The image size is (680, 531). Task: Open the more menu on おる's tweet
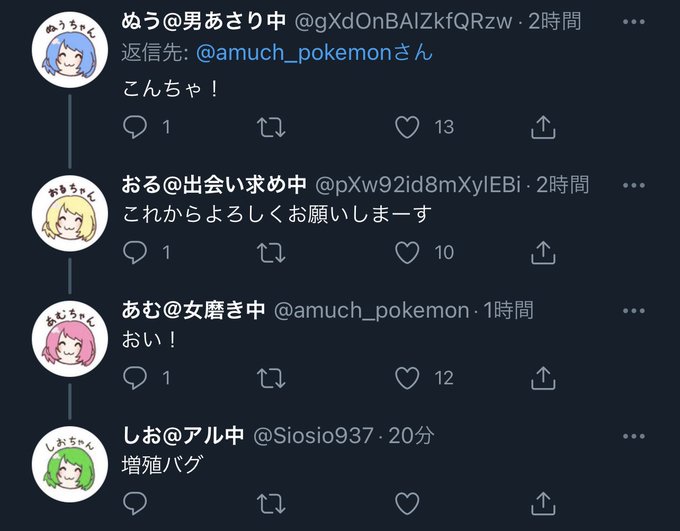pos(634,186)
